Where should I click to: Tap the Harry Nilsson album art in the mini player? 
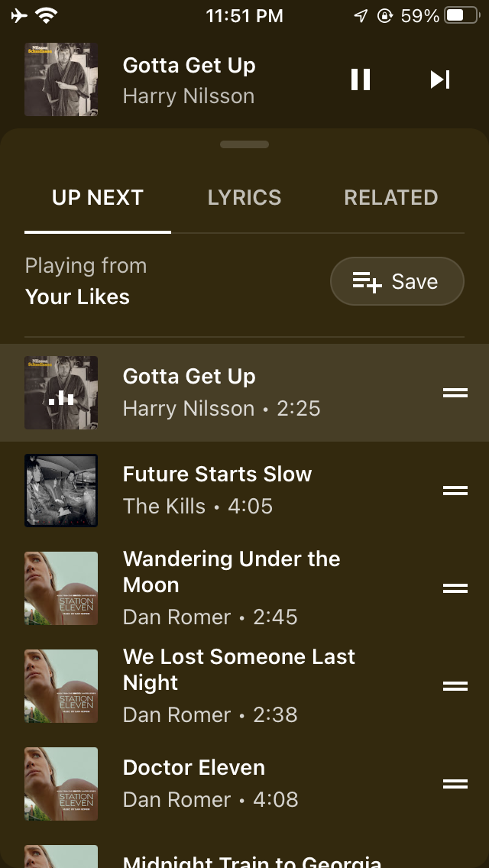pyautogui.click(x=61, y=79)
